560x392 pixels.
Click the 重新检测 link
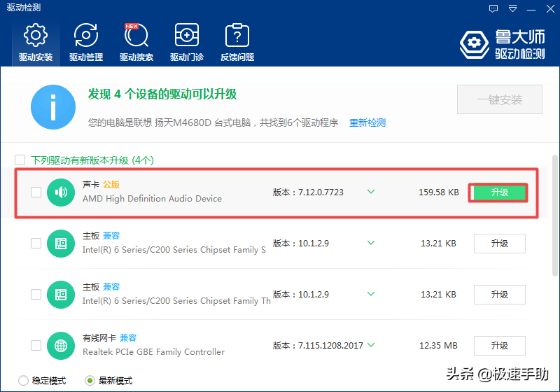tap(367, 122)
